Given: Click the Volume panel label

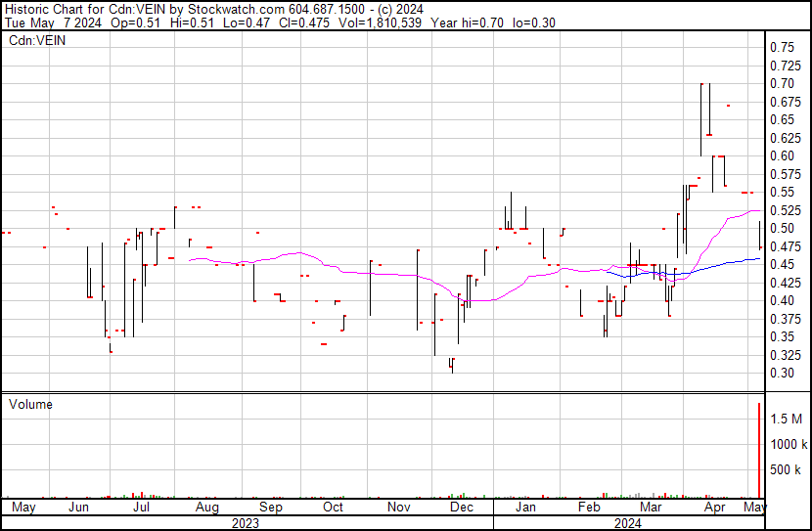Looking at the screenshot, I should pos(30,404).
